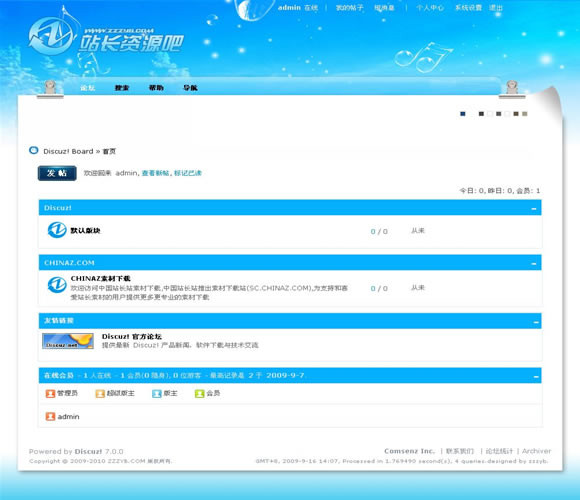Image resolution: width=580 pixels, height=500 pixels.
Task: Click the 0 / 0 count for 默认版块
Action: pyautogui.click(x=379, y=232)
